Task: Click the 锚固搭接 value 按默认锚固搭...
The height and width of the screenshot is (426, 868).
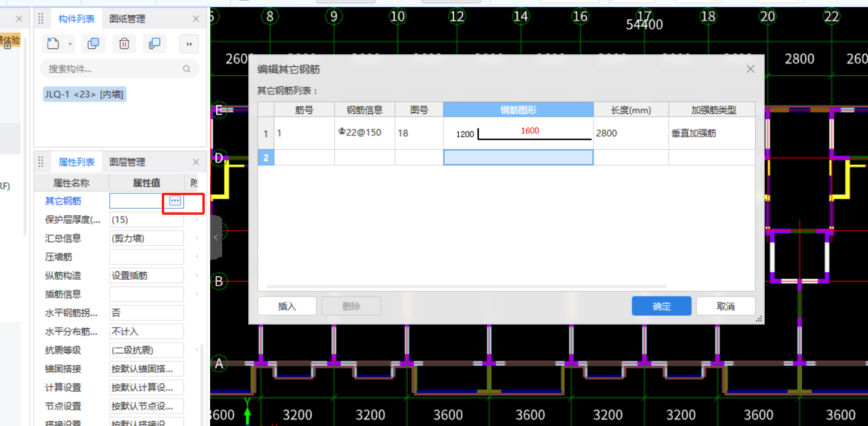Action: tap(146, 369)
